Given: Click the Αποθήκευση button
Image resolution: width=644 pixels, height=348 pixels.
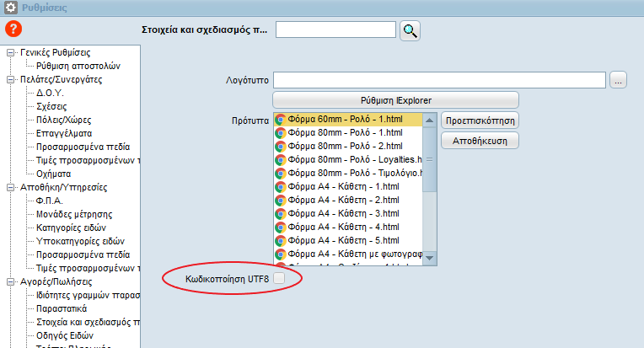Looking at the screenshot, I should (480, 141).
